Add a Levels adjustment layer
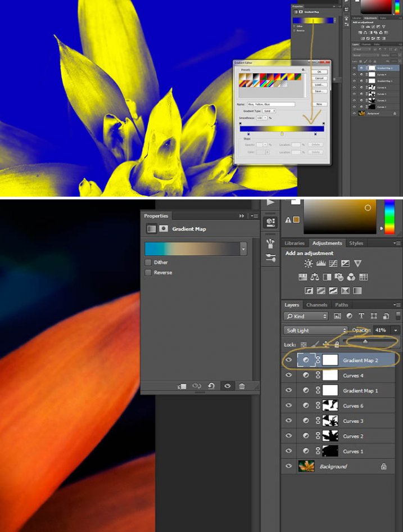 [321, 263]
